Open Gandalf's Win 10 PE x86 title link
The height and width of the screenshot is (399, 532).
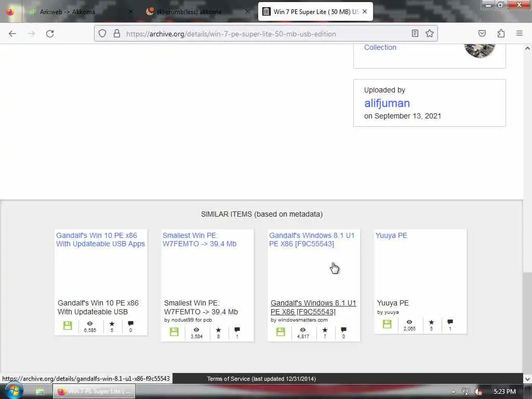click(100, 240)
